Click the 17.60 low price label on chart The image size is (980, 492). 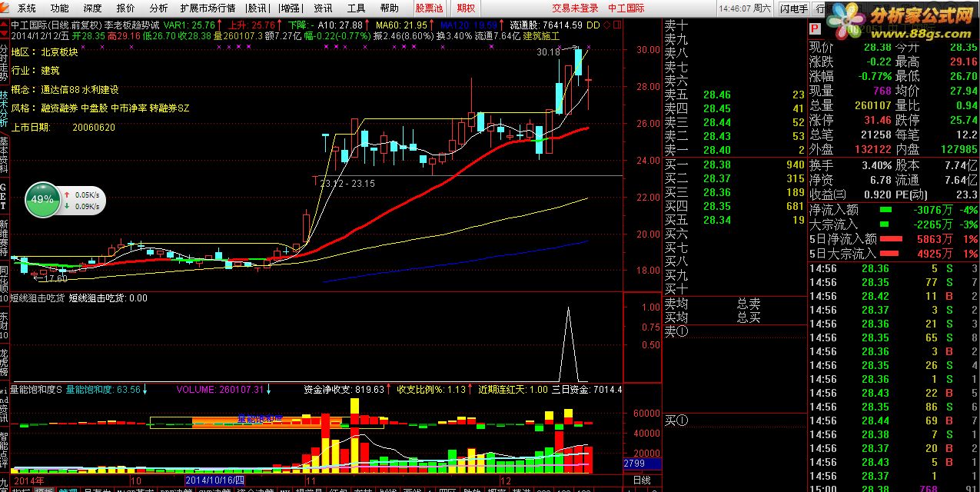55,278
